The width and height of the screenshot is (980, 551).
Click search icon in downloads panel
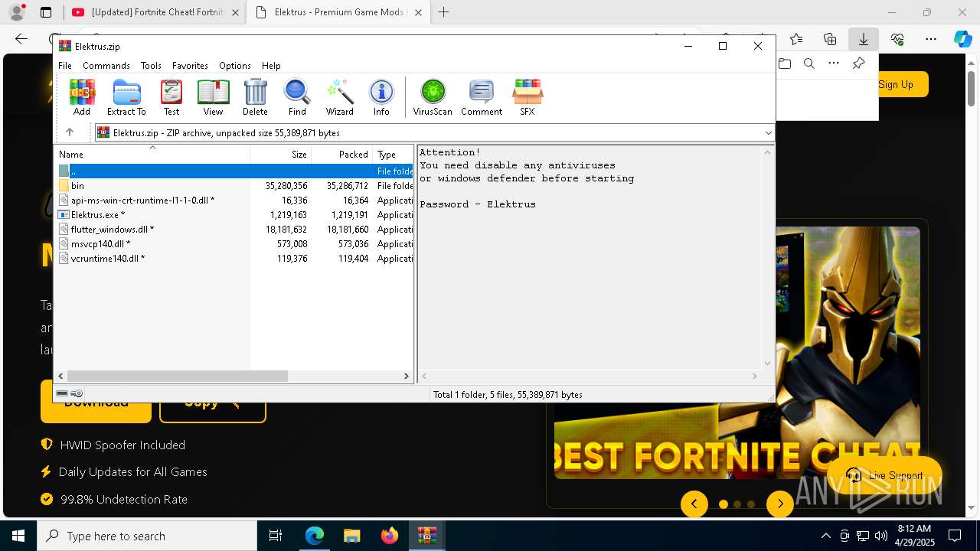click(x=809, y=64)
